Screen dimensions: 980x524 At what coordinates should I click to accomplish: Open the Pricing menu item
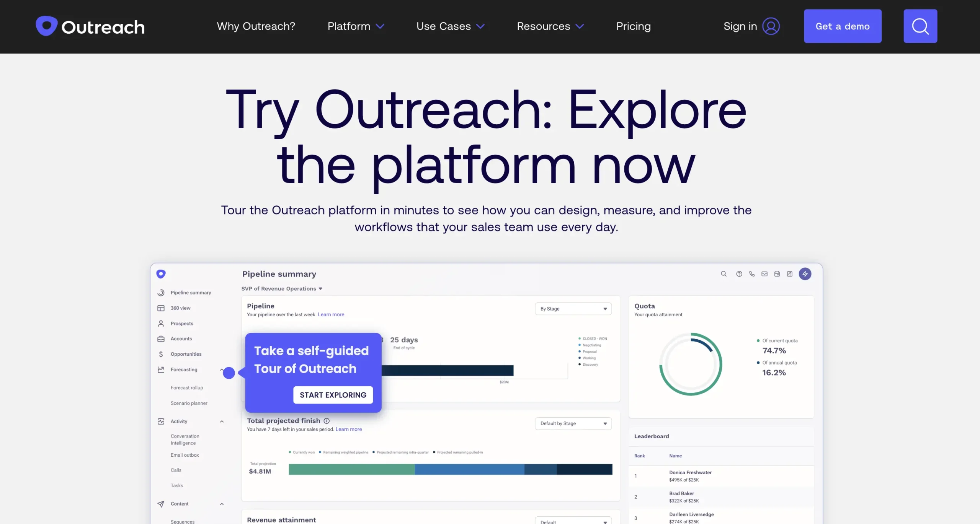coord(633,26)
